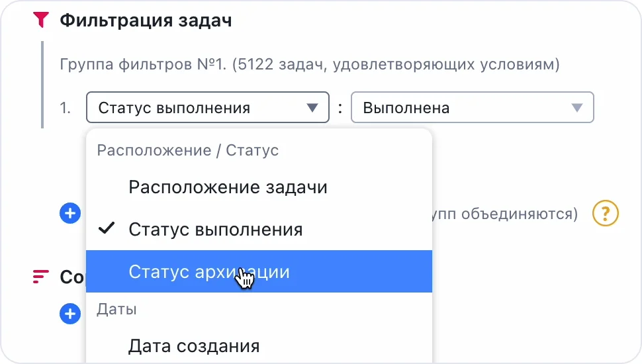The image size is (642, 364).
Task: Open the Выполнена value combo box
Action: (463, 108)
